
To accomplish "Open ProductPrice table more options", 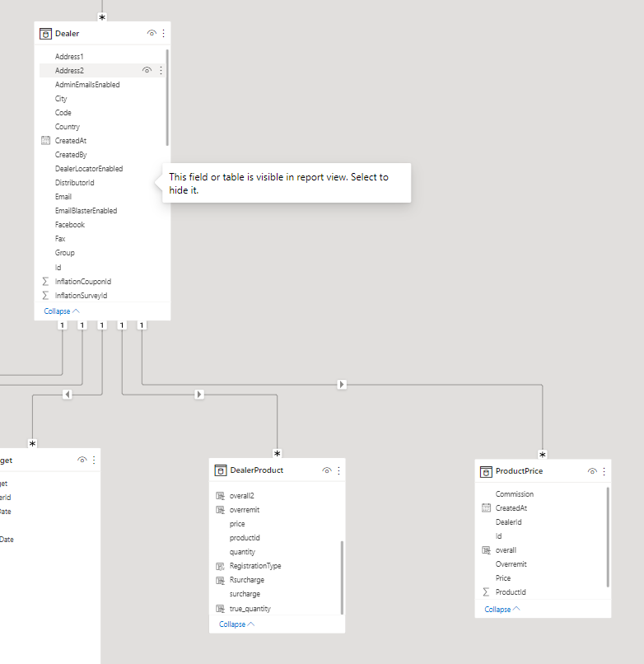I will (604, 471).
